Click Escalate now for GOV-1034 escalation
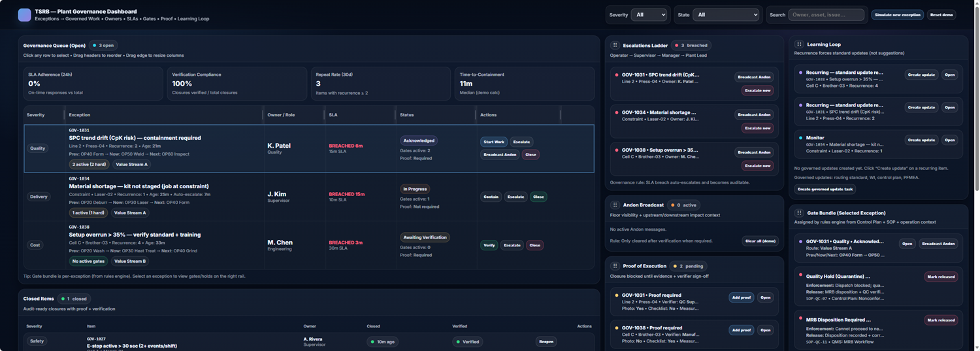980x351 pixels. pyautogui.click(x=757, y=128)
